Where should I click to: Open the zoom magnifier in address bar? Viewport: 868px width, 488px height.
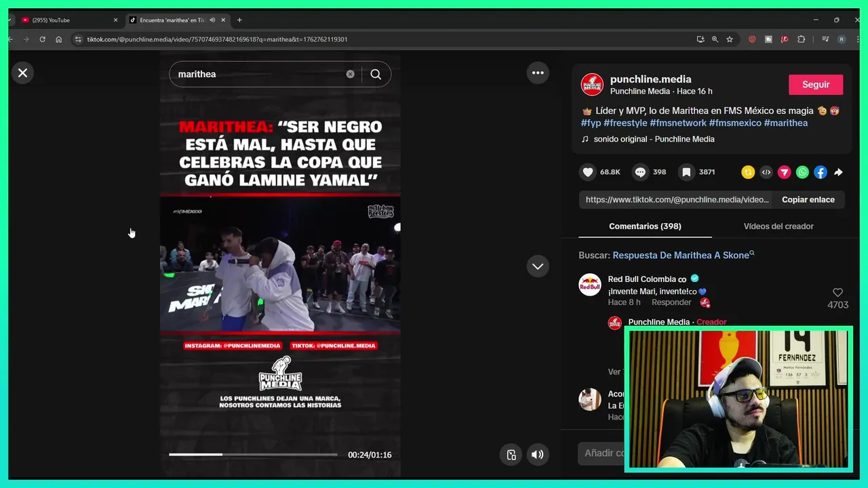pos(715,39)
